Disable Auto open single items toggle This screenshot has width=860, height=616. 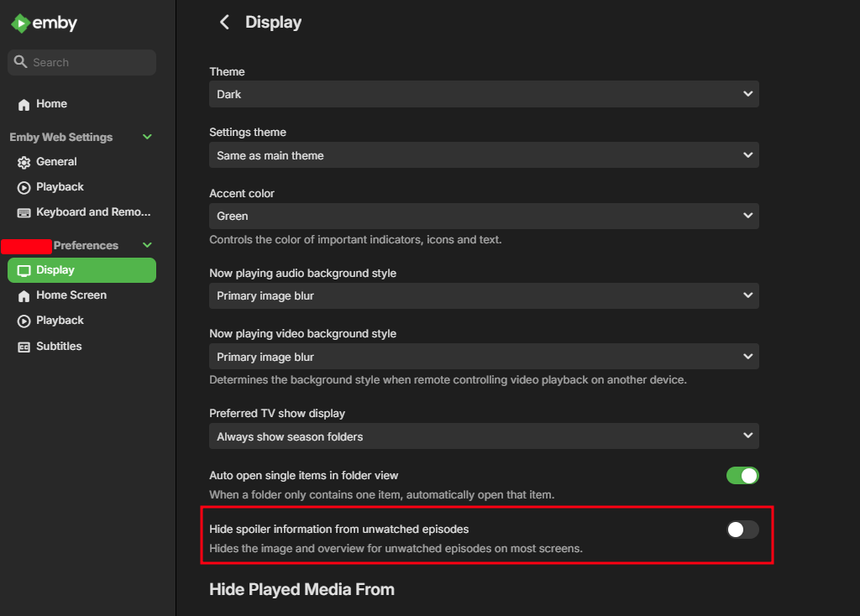click(742, 476)
